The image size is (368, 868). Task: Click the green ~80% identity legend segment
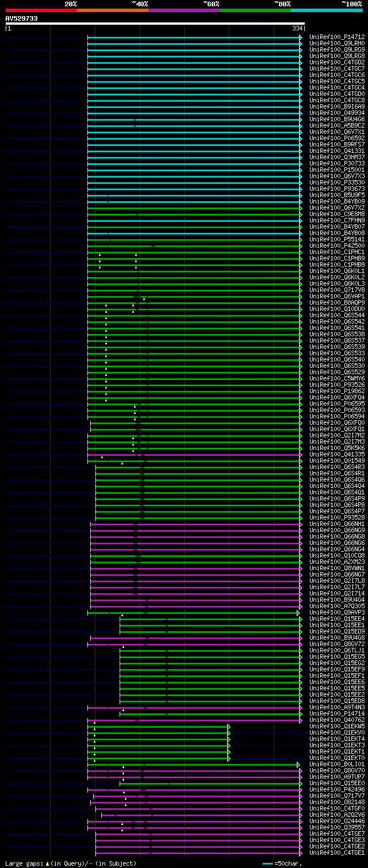point(255,10)
